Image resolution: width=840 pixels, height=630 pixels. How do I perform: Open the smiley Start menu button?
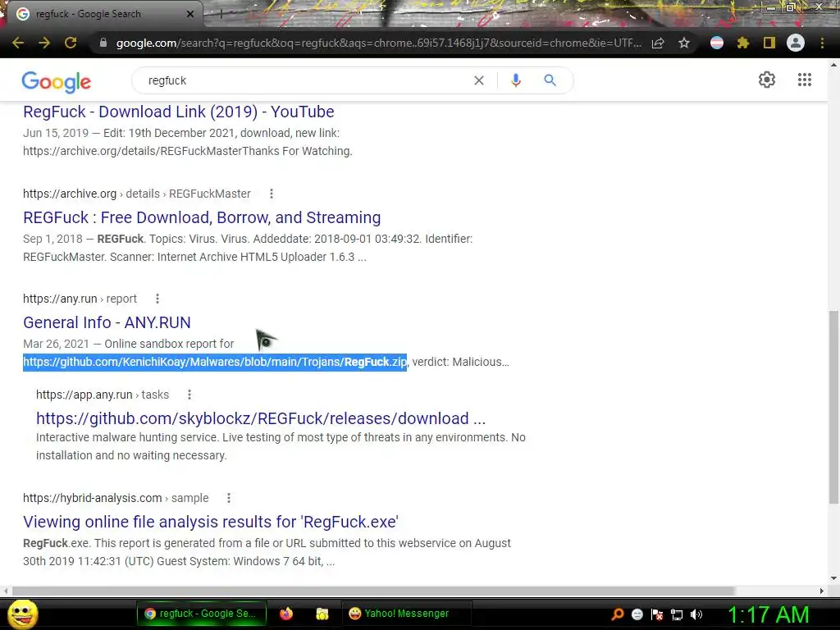tap(23, 614)
